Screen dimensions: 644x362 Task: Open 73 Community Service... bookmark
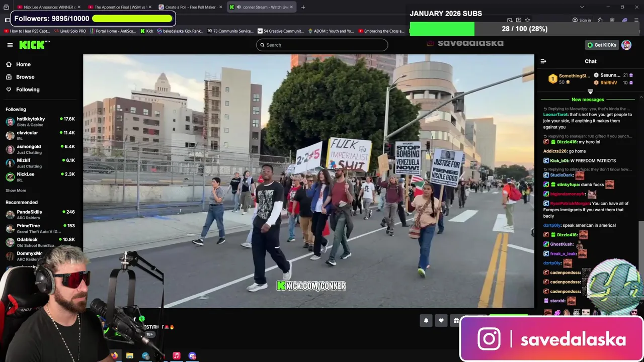pos(230,31)
